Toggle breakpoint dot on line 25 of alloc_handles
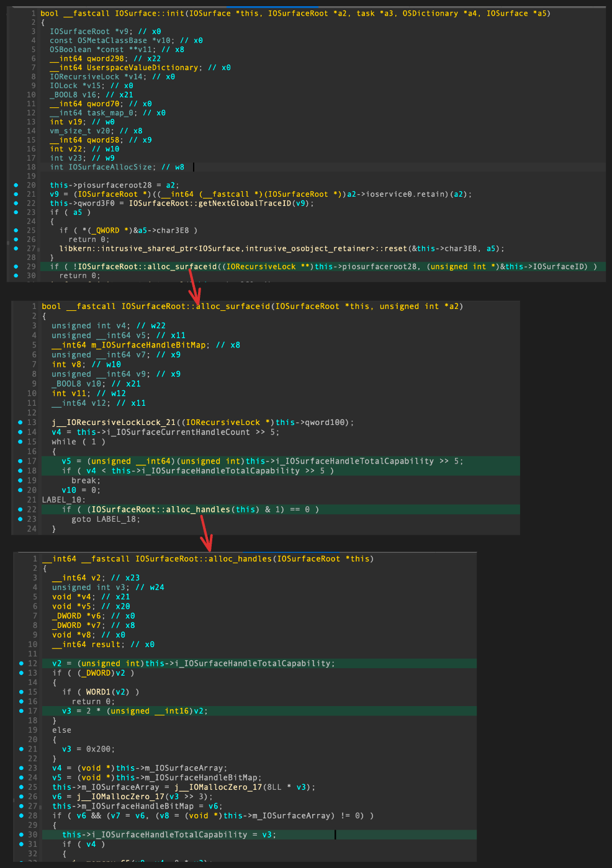 pyautogui.click(x=21, y=787)
